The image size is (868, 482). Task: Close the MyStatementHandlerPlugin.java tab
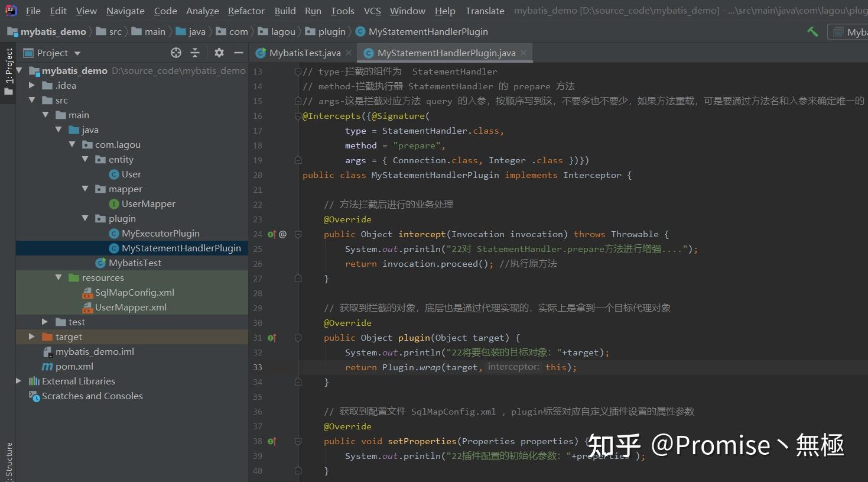pyautogui.click(x=524, y=53)
